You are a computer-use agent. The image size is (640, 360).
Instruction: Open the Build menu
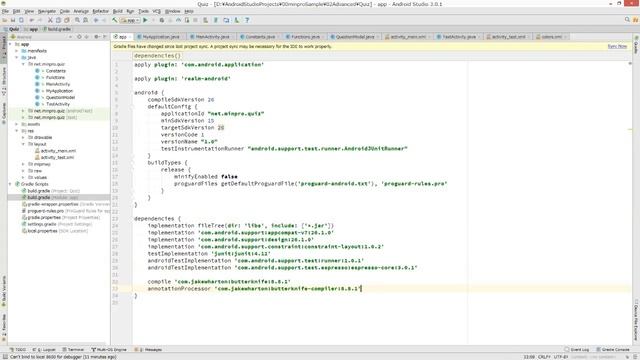click(x=118, y=11)
